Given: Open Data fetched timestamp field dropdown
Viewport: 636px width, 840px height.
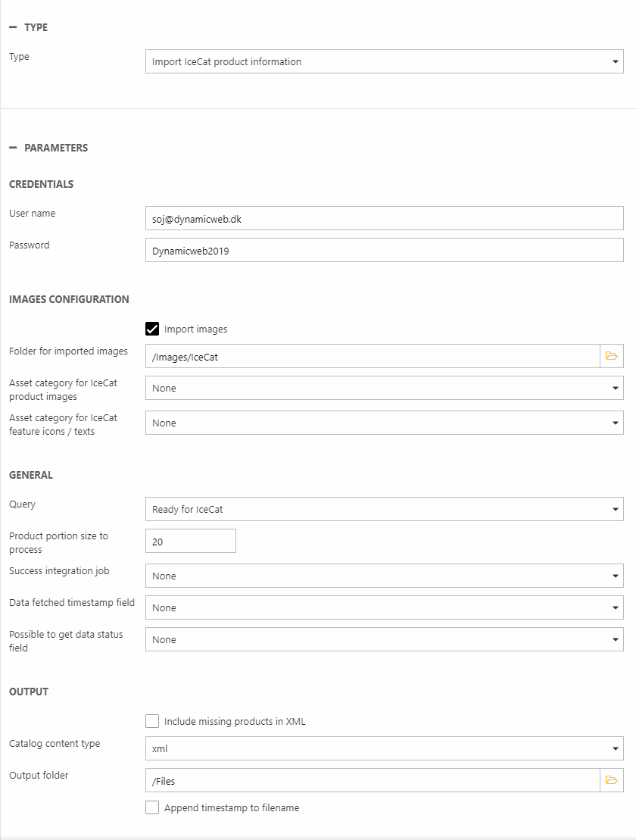Looking at the screenshot, I should click(384, 607).
